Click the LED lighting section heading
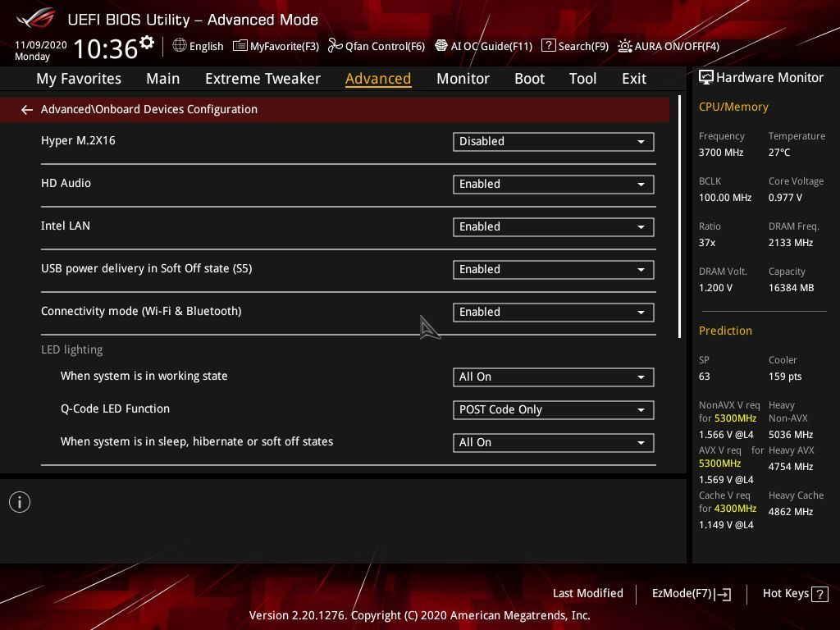This screenshot has width=840, height=630. (x=72, y=349)
